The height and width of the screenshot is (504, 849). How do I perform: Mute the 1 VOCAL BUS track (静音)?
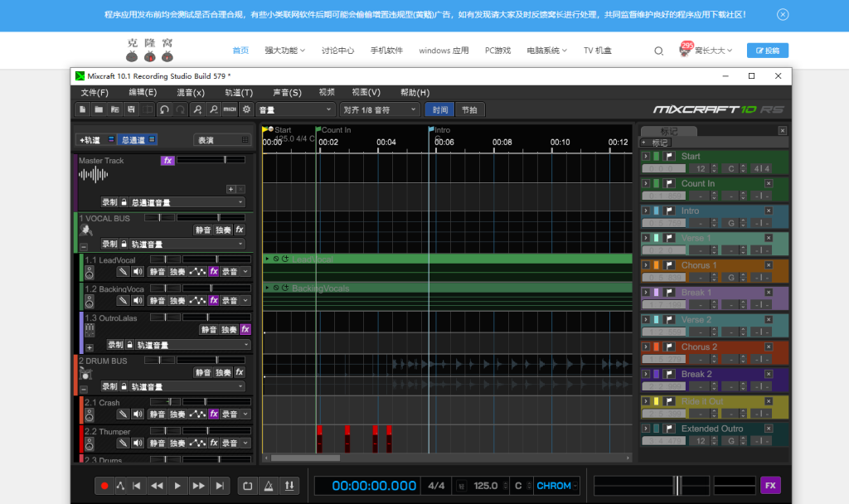point(203,230)
